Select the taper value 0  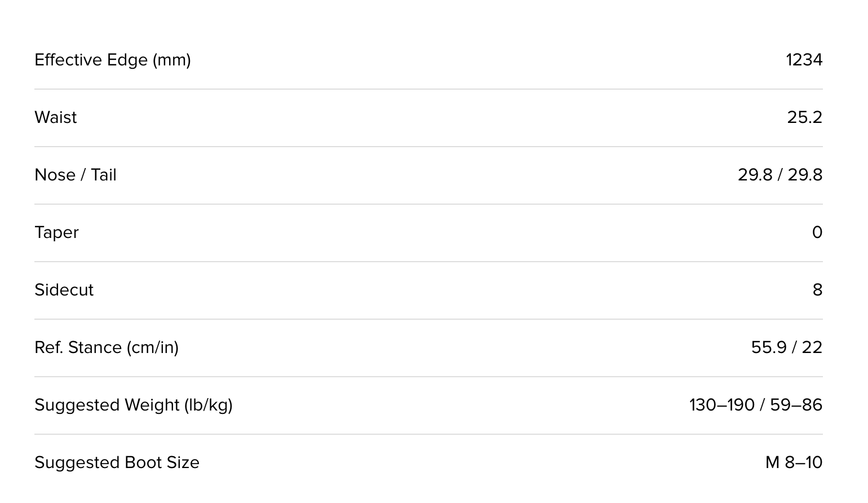point(817,232)
